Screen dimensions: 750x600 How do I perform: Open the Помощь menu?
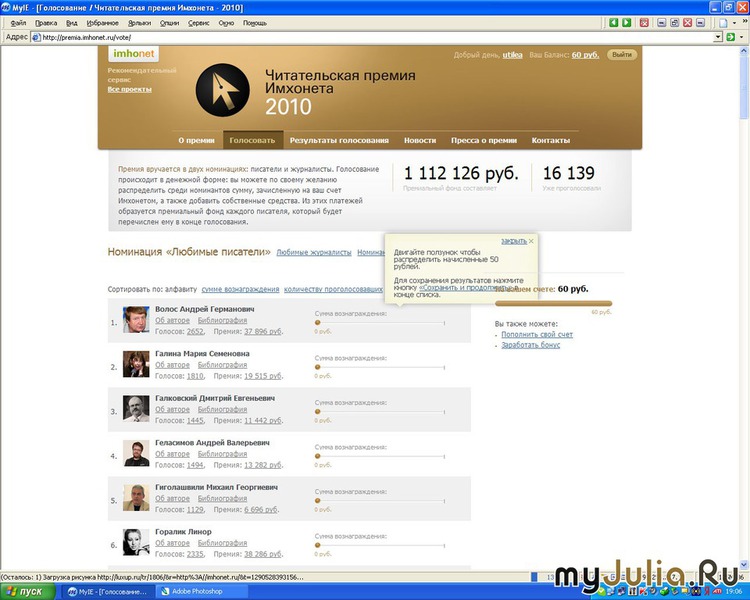[x=255, y=23]
